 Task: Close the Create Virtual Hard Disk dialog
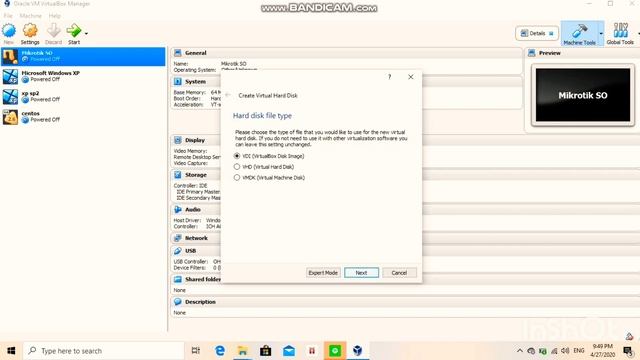click(x=411, y=77)
